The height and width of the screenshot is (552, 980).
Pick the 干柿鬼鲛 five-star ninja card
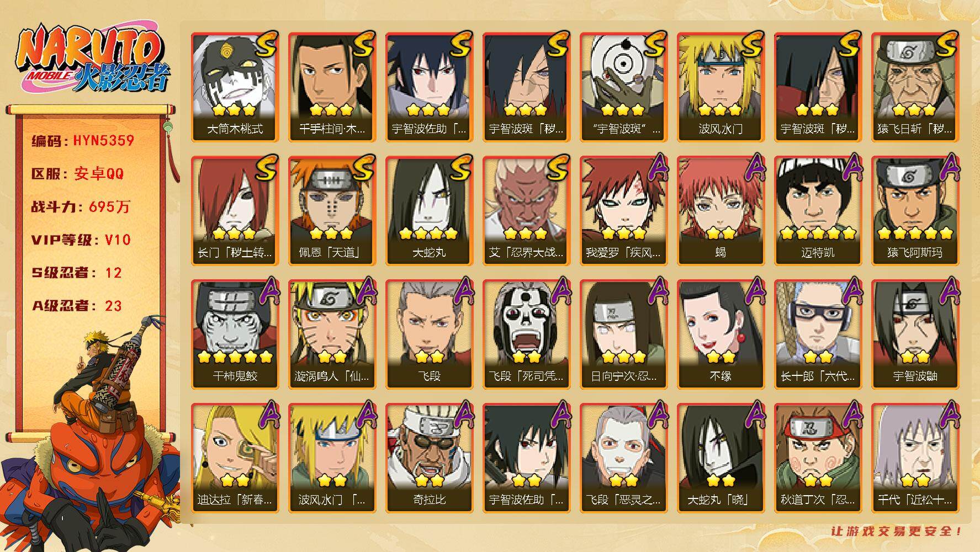[x=235, y=335]
